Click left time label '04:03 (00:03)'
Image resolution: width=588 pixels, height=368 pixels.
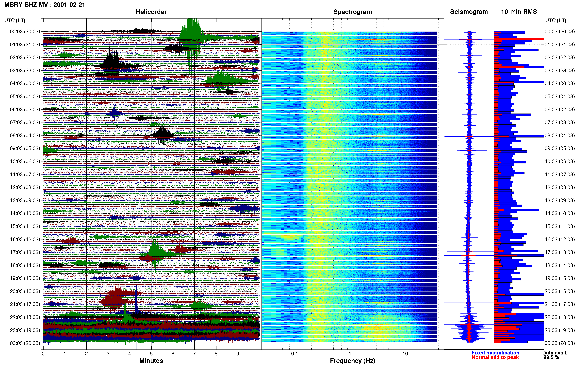25,83
